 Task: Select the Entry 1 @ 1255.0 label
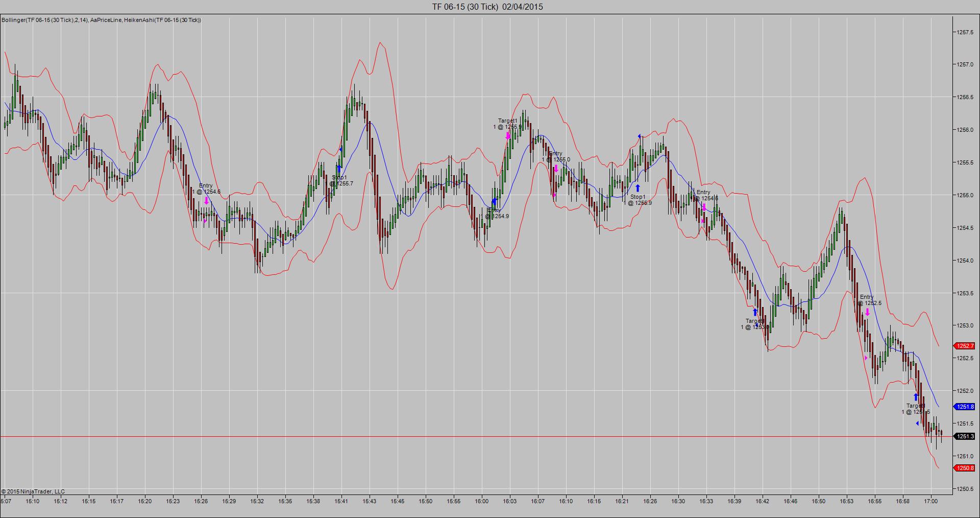556,156
